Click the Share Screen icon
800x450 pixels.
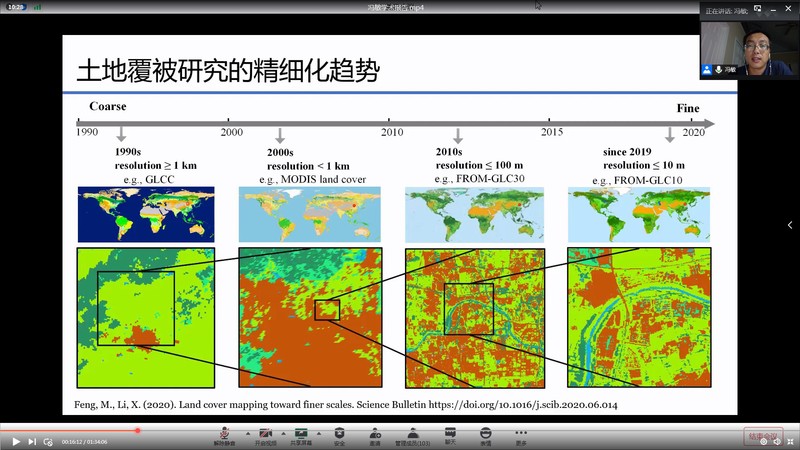coord(301,434)
